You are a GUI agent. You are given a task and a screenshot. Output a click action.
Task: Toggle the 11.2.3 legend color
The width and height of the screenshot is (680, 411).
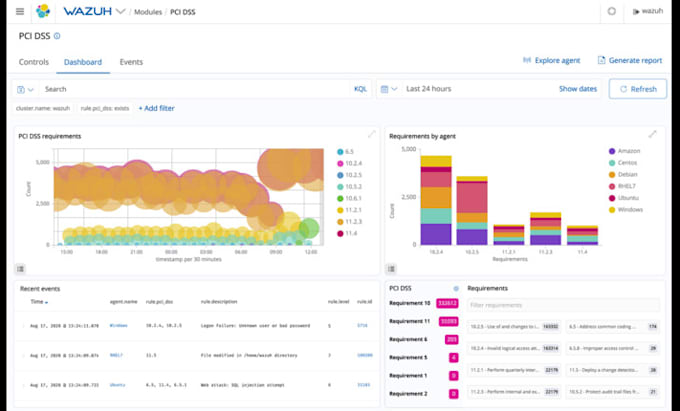pos(340,222)
